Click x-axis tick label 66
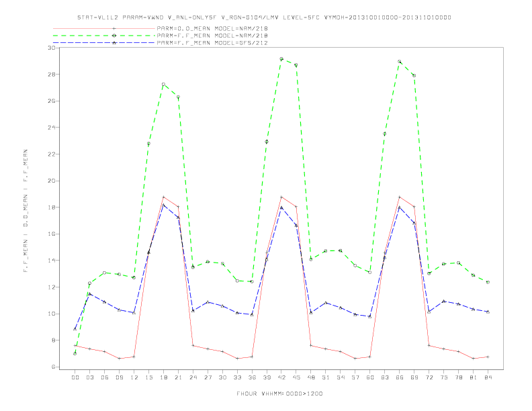 (x=400, y=377)
